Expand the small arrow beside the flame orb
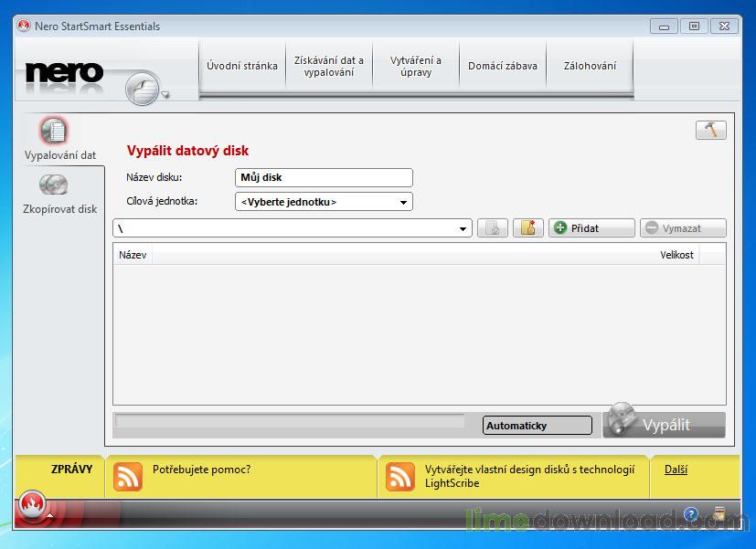 pos(49,514)
